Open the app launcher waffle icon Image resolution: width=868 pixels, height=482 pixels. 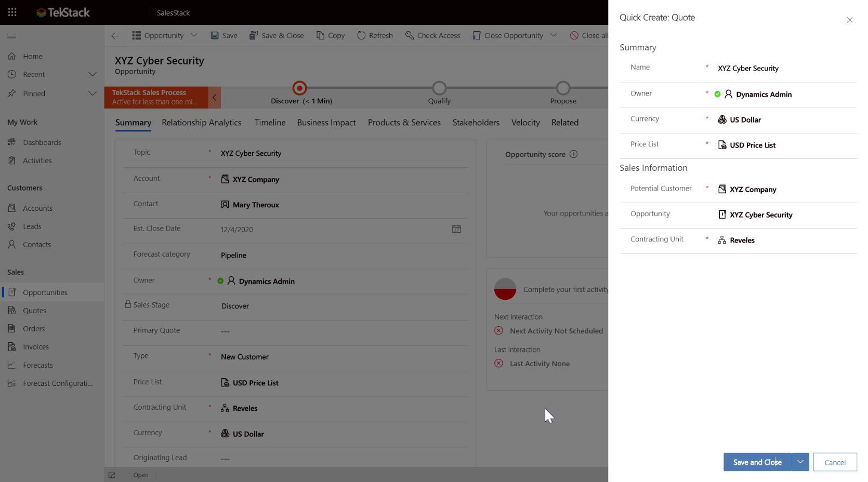12,12
